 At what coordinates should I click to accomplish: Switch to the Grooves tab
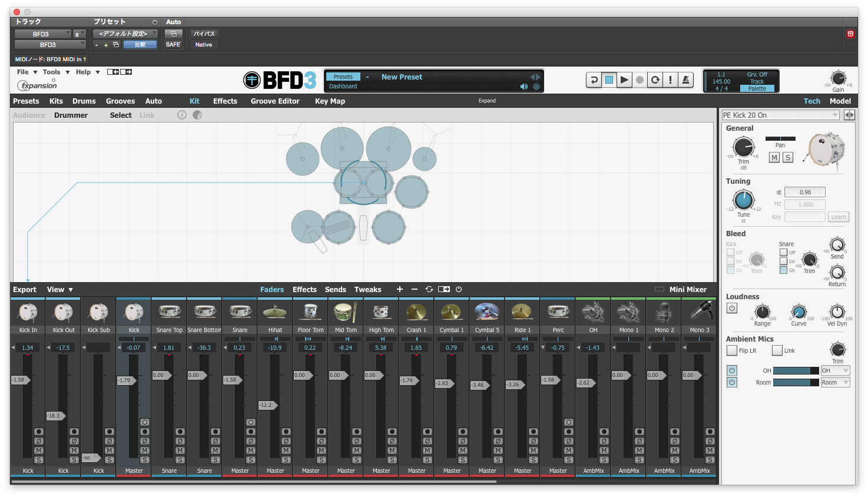tap(120, 101)
